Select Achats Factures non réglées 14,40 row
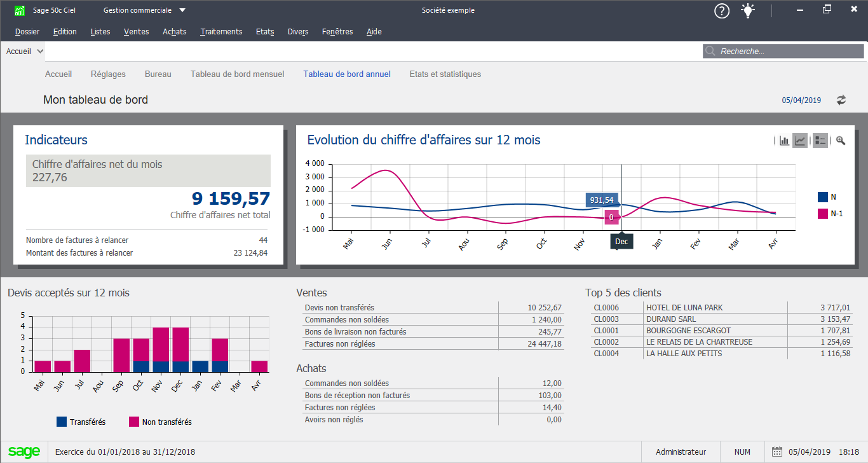 433,408
